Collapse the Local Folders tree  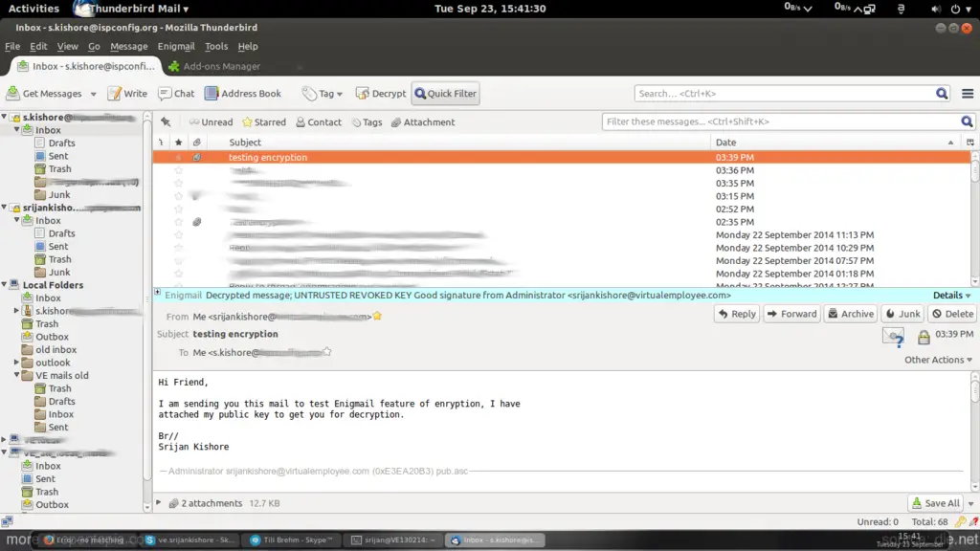tap(5, 285)
